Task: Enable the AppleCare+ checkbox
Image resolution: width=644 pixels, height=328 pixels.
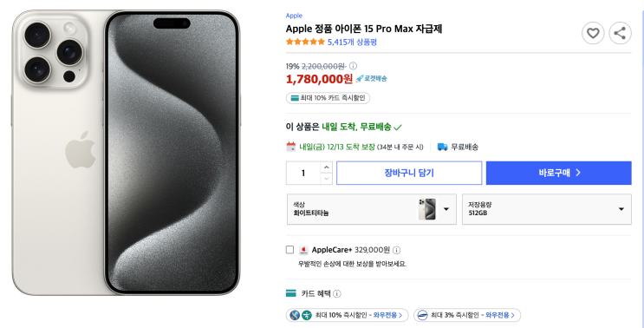Action: (290, 250)
